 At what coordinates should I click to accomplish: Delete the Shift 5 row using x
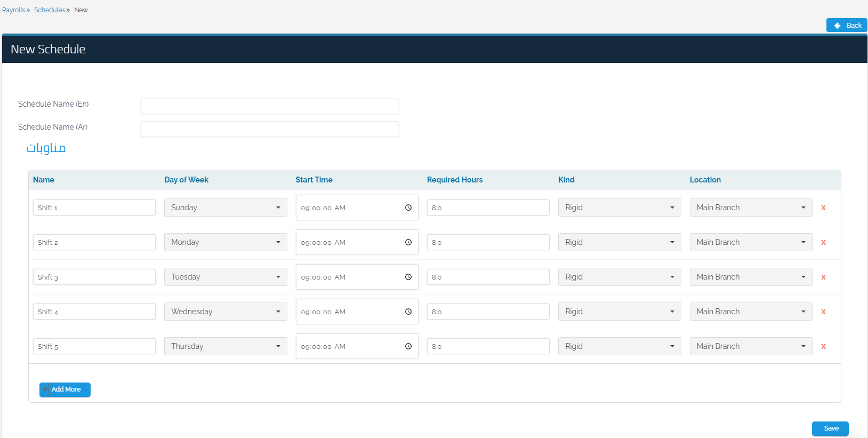(x=823, y=346)
